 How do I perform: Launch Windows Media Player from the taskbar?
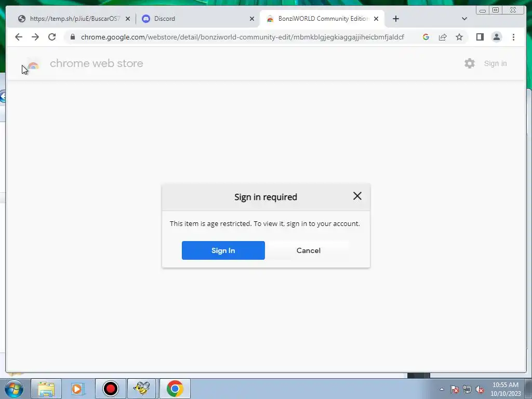[x=77, y=389]
